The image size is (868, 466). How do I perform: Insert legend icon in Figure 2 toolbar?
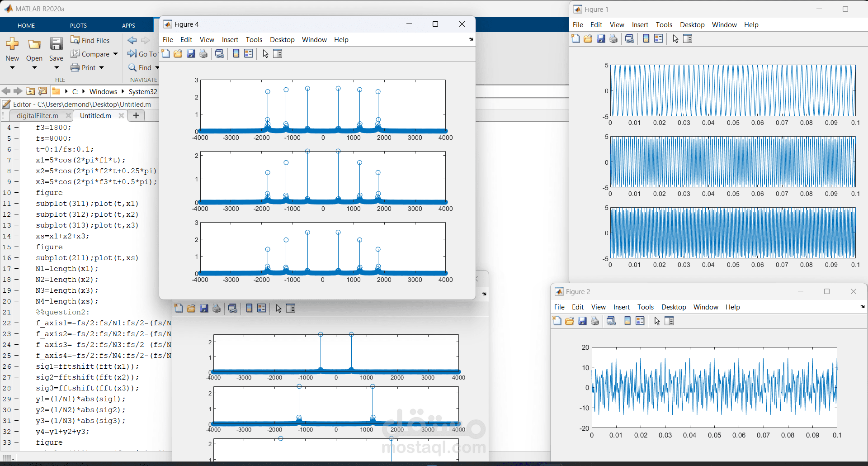pos(640,321)
